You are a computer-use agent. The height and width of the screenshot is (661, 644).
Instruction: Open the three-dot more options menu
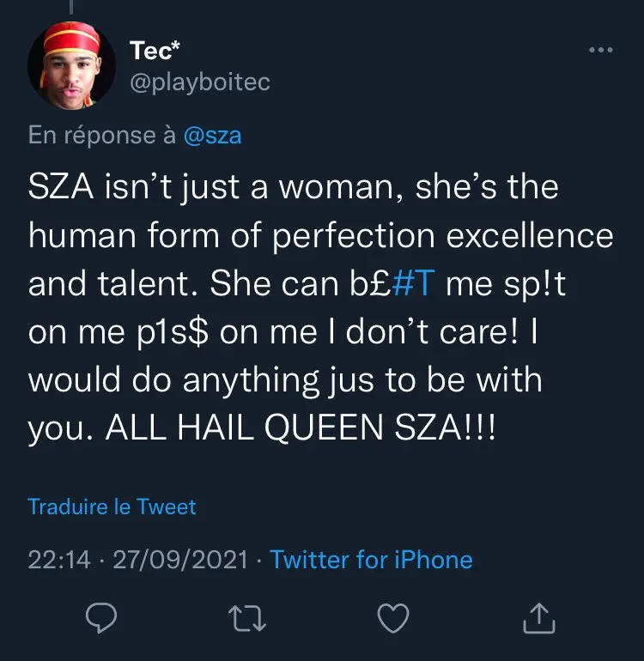coord(600,50)
